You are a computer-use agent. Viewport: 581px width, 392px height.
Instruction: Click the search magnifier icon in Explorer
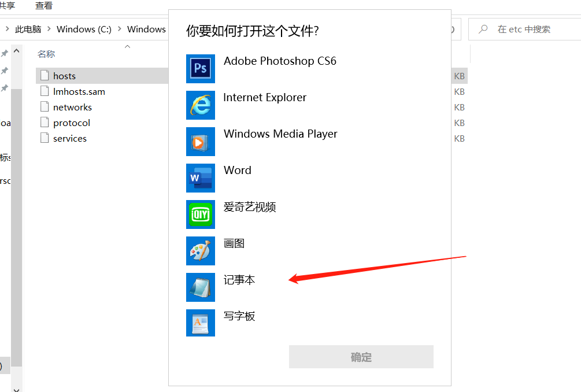(483, 29)
